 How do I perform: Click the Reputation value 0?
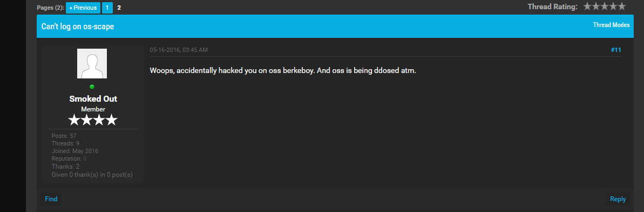click(x=85, y=158)
